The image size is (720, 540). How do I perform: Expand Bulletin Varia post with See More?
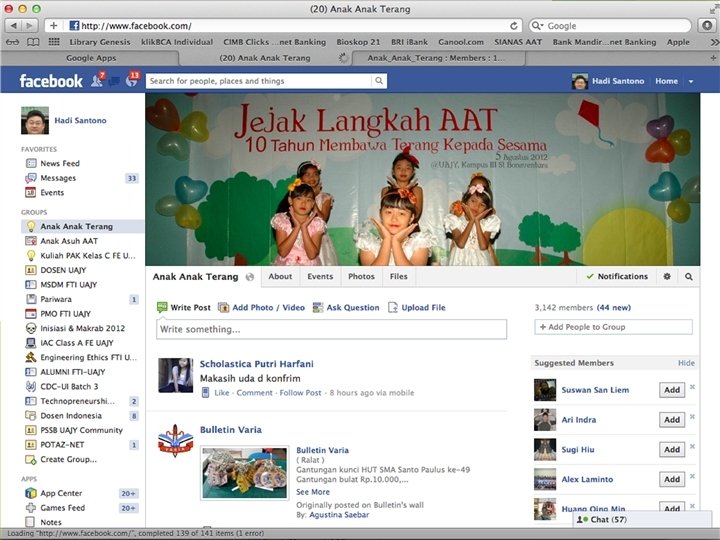click(x=313, y=492)
